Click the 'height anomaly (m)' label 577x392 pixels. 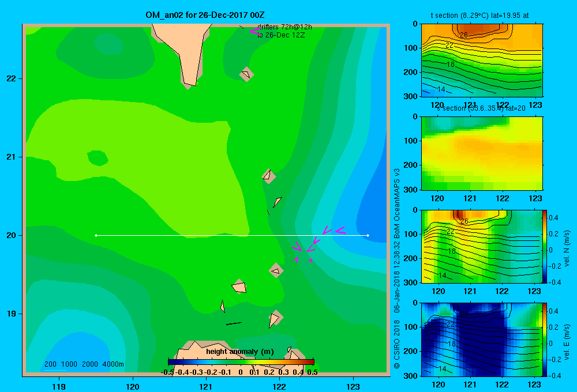click(240, 352)
